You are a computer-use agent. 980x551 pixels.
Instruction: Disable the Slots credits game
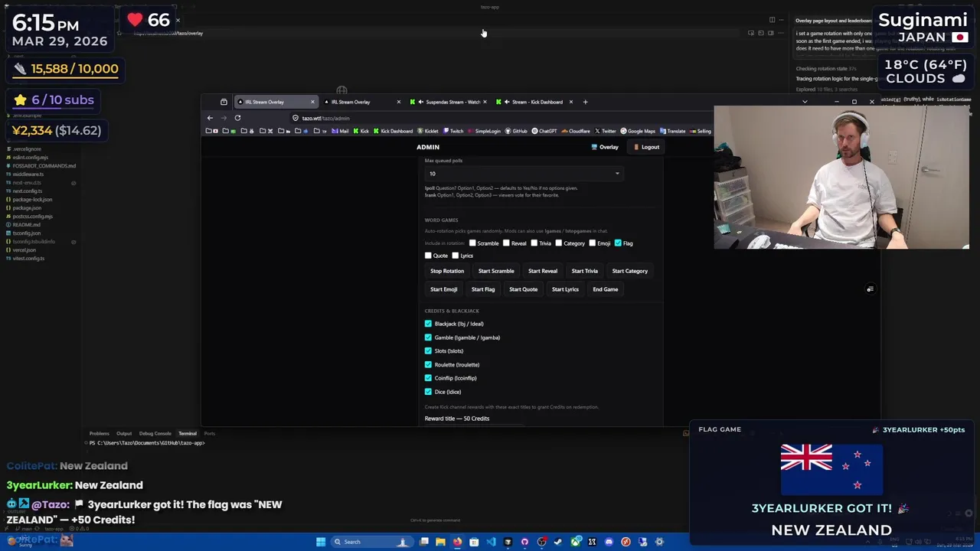(x=428, y=350)
